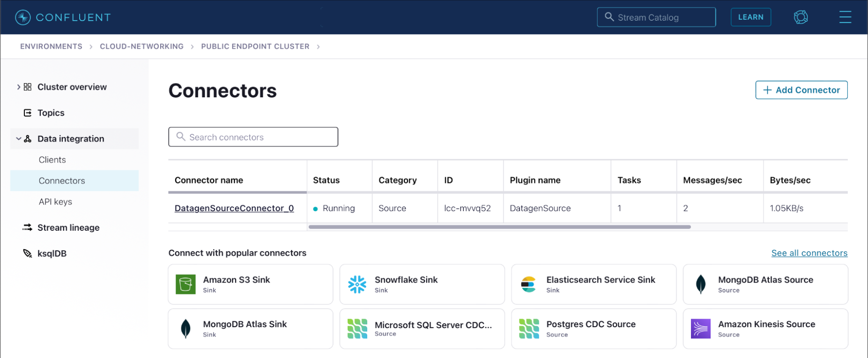
Task: Click the Microsoft SQL Server CDC icon
Action: 357,329
